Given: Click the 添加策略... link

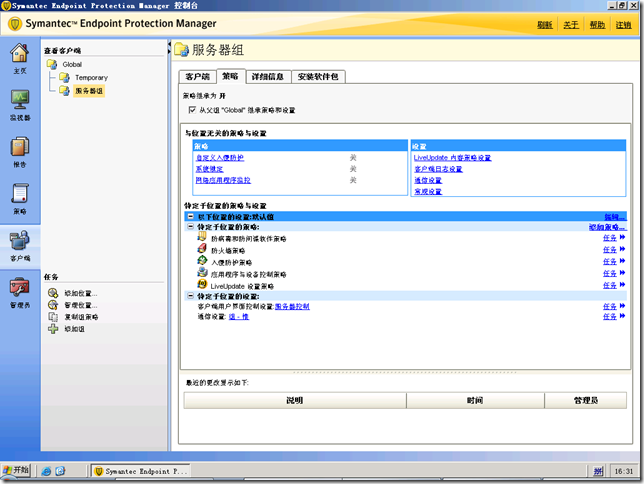Looking at the screenshot, I should 607,227.
